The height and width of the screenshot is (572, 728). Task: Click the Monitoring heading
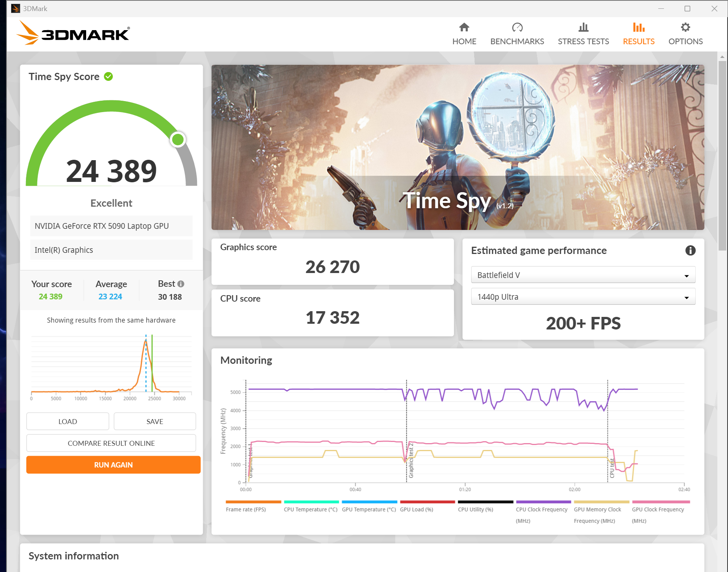click(x=246, y=360)
